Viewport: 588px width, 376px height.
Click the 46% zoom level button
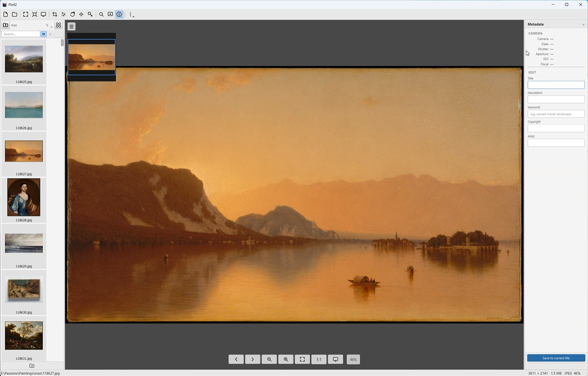(x=353, y=360)
